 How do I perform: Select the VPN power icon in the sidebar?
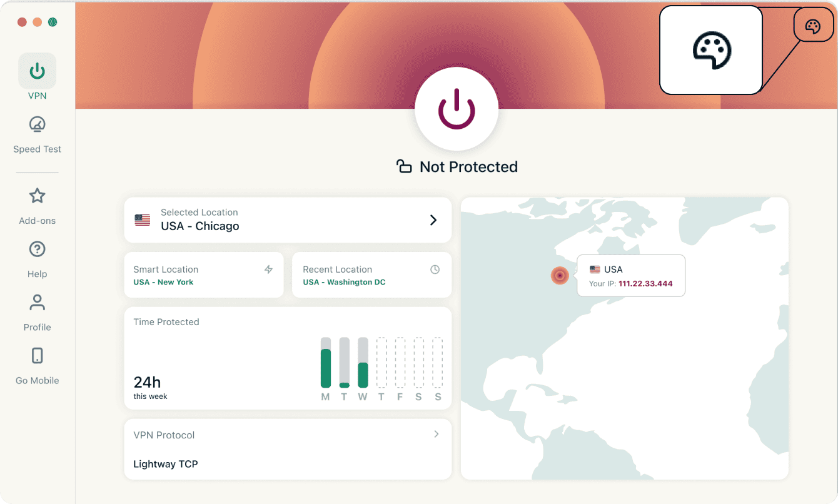click(x=38, y=71)
